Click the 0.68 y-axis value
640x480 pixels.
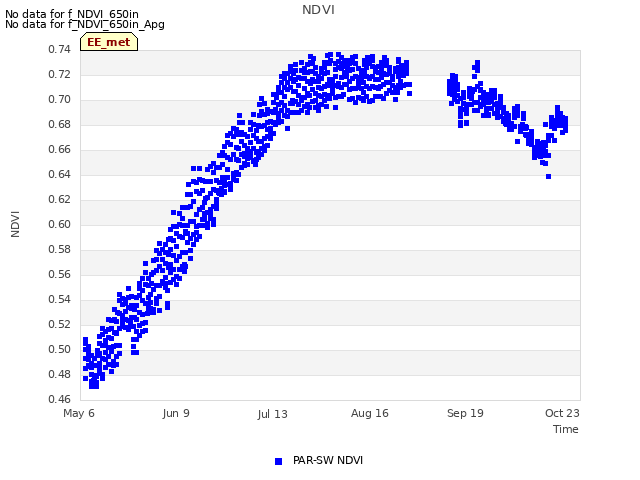(x=60, y=124)
